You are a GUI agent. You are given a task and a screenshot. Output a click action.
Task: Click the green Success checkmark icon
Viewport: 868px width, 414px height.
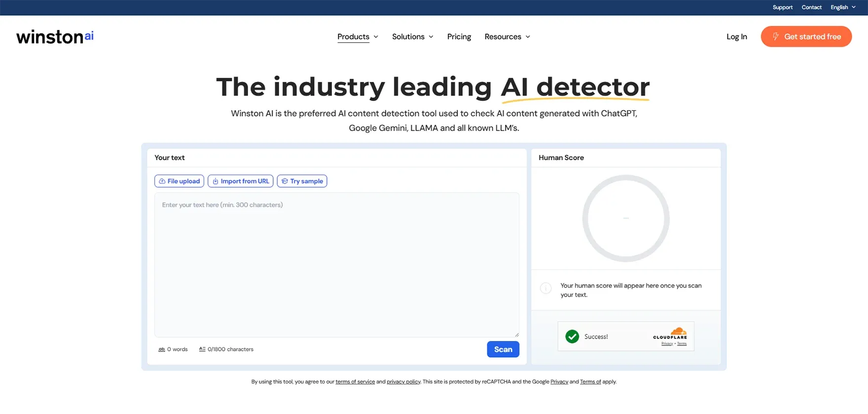(572, 337)
